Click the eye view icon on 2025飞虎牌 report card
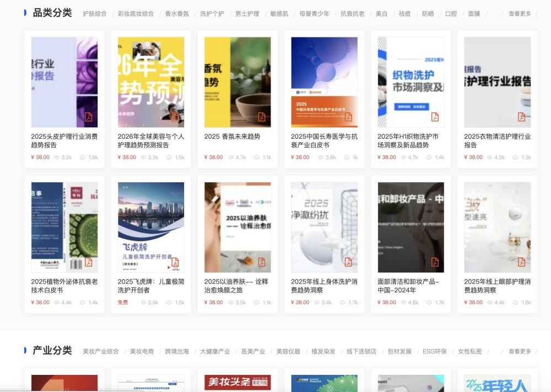This screenshot has height=392, width=551. [x=144, y=301]
